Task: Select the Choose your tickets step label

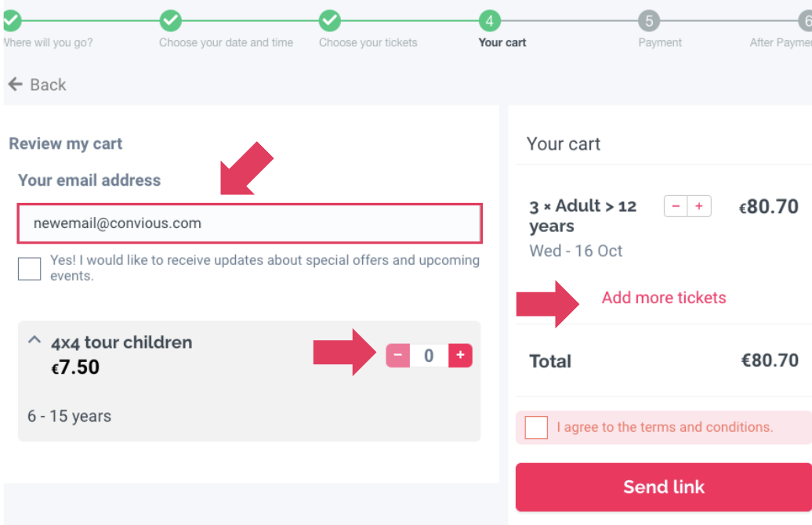Action: click(x=368, y=42)
